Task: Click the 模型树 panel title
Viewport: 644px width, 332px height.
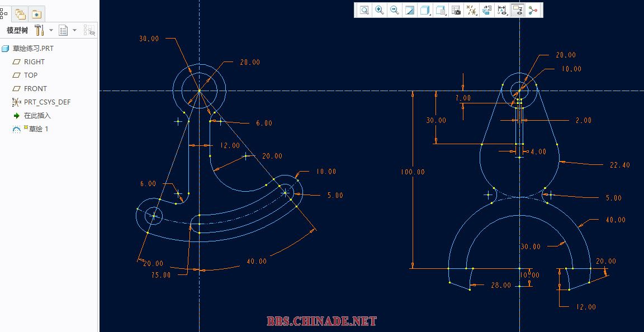Action: click(x=18, y=30)
